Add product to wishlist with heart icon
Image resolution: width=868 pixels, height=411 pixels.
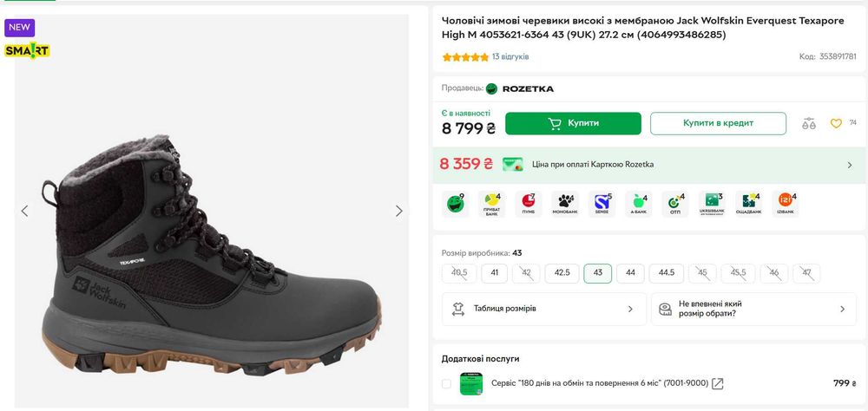point(836,123)
